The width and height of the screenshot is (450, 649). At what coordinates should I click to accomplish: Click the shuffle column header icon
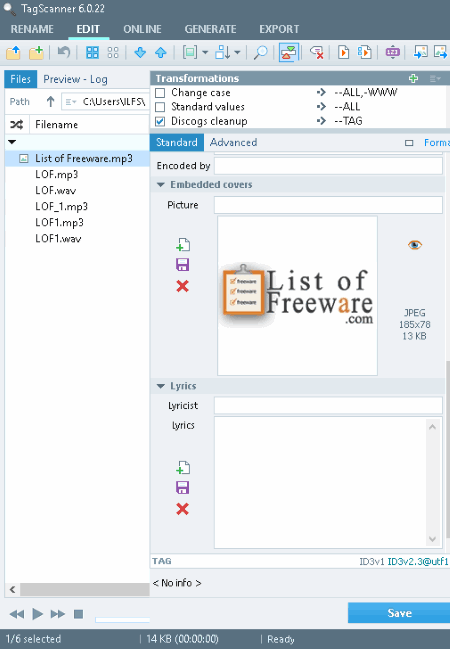[x=17, y=125]
